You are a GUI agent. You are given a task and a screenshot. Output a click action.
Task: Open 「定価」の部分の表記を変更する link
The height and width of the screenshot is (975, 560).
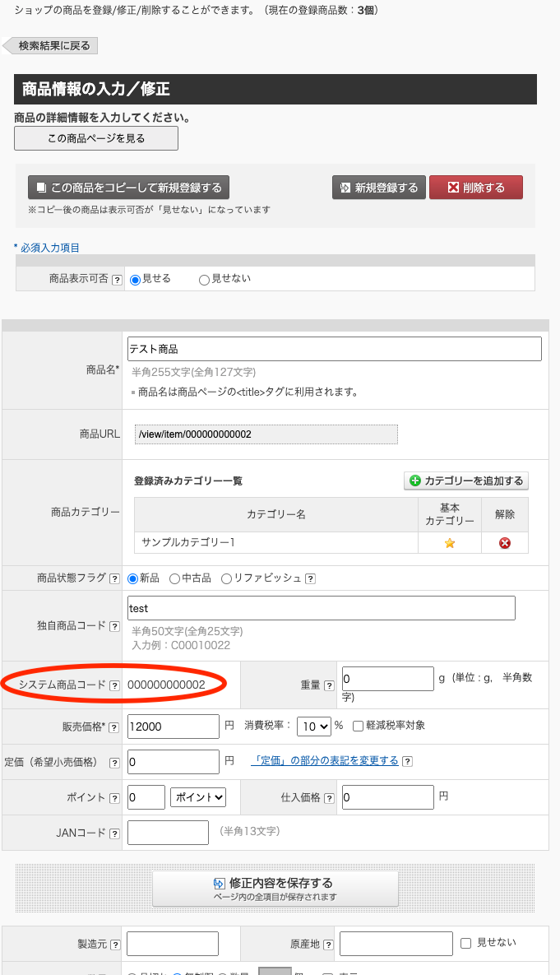[x=325, y=760]
